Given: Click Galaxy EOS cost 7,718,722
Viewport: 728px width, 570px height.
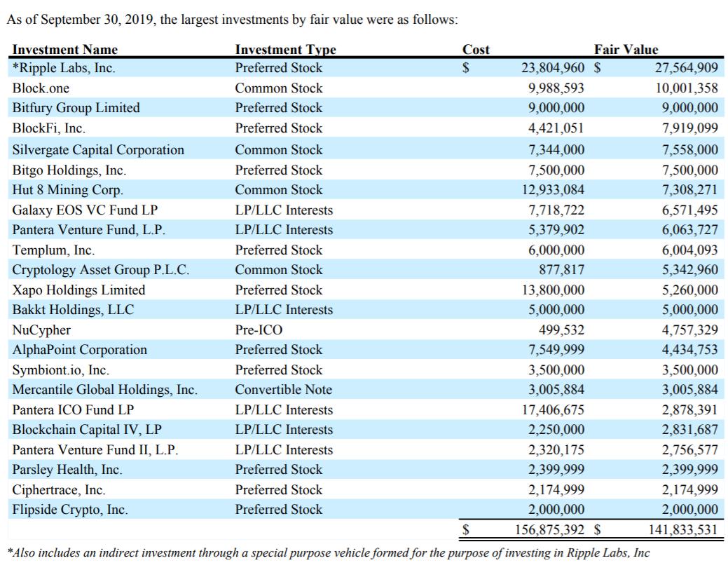Looking at the screenshot, I should pyautogui.click(x=556, y=210).
